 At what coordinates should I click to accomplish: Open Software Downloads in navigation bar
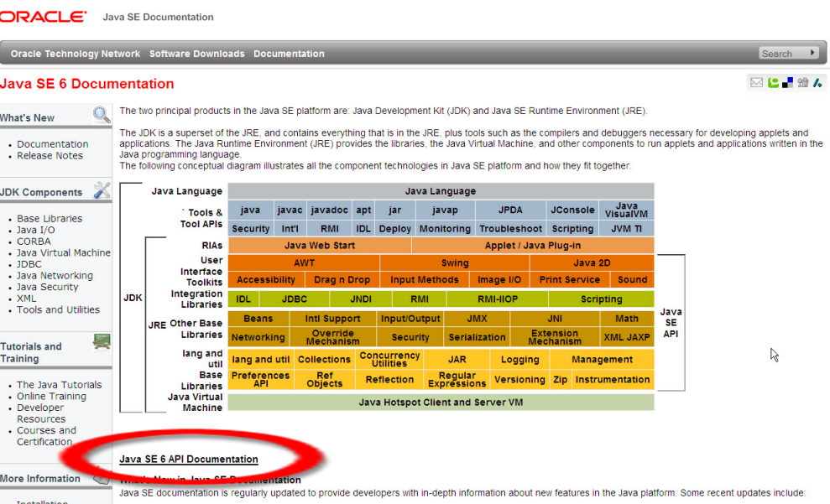point(197,54)
